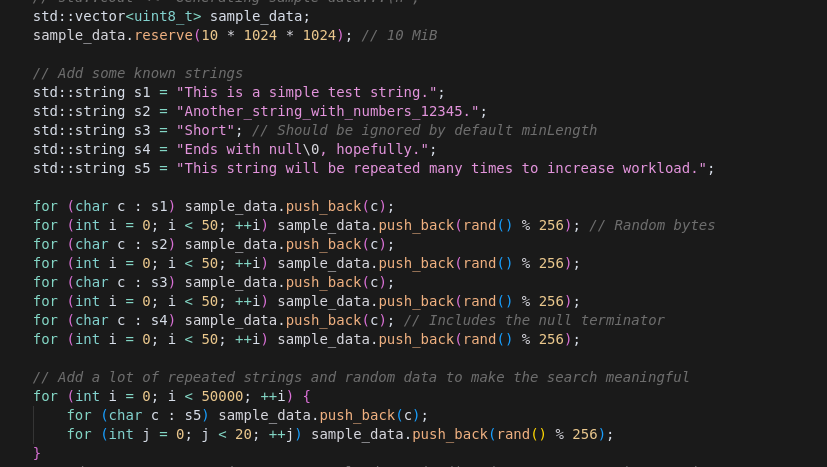Click the "Should be ignored by default minLength" comment
Image resolution: width=827 pixels, height=467 pixels.
pyautogui.click(x=424, y=130)
